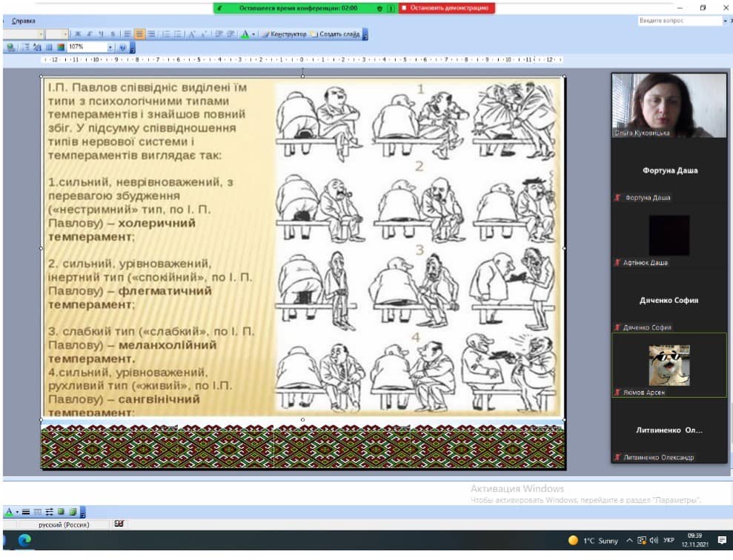The height and width of the screenshot is (560, 733).
Task: Open the 107% zoom level dropdown
Action: tap(110, 47)
